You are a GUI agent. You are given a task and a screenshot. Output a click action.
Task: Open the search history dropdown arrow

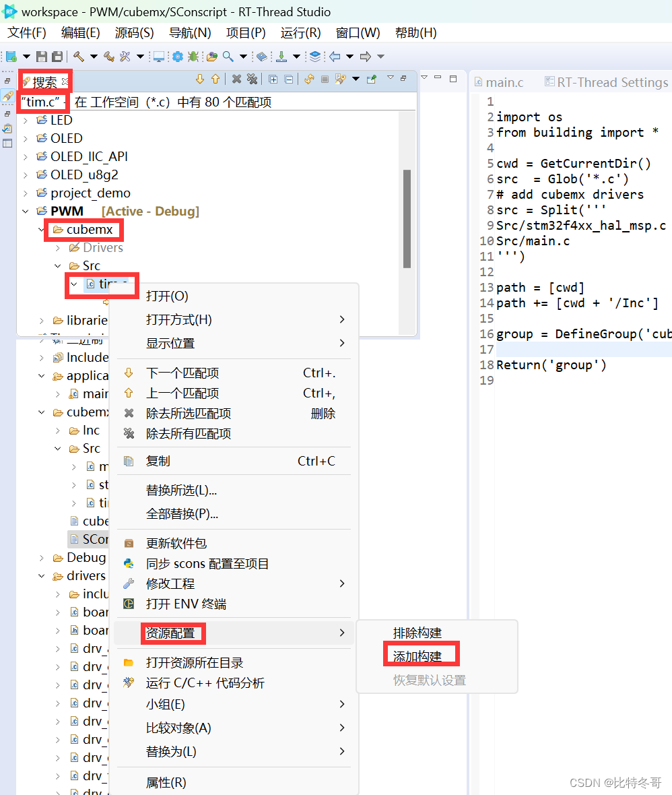[356, 79]
